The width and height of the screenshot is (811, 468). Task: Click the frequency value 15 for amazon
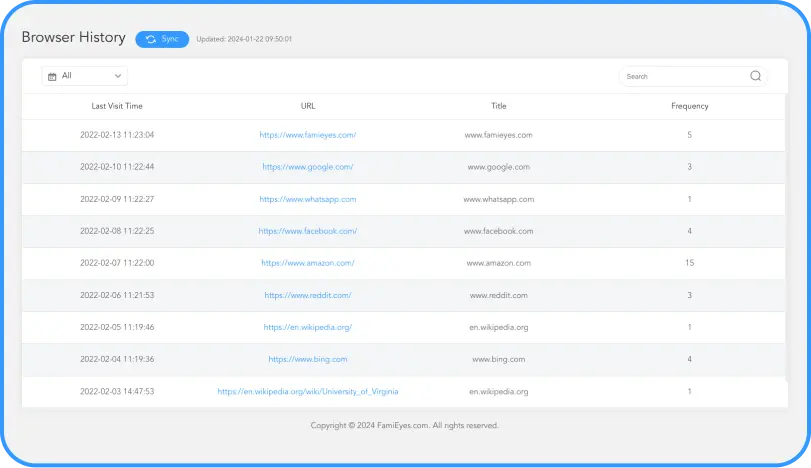(689, 263)
